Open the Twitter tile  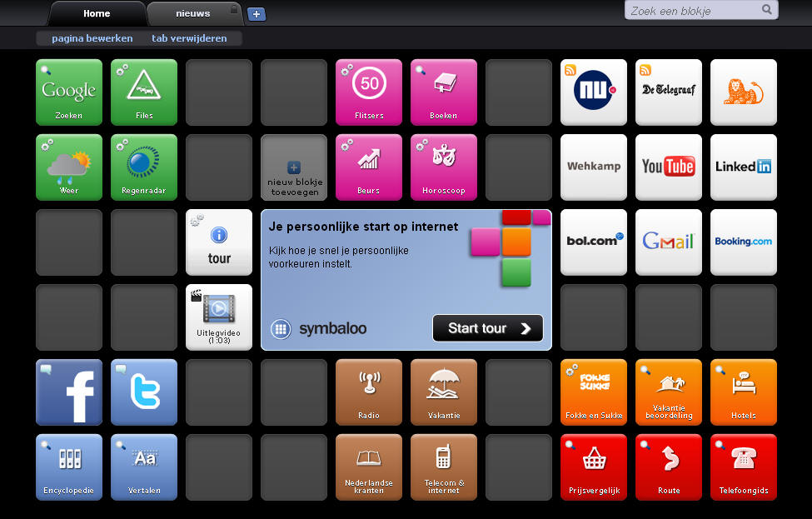point(144,392)
